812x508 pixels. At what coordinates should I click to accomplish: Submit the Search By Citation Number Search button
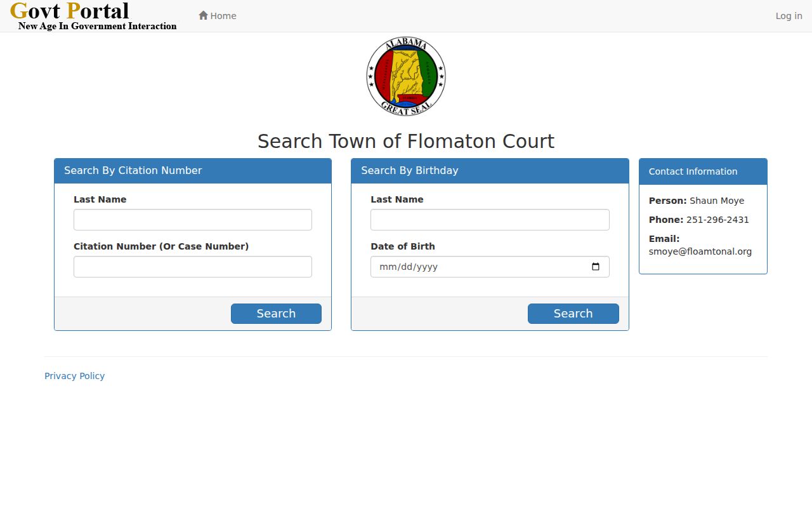coord(276,314)
